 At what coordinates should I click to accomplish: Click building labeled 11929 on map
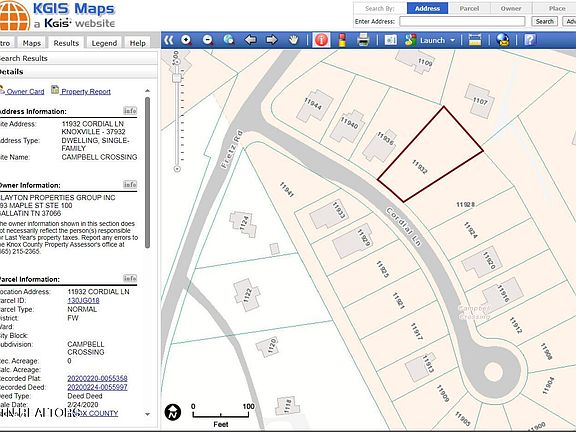353,241
